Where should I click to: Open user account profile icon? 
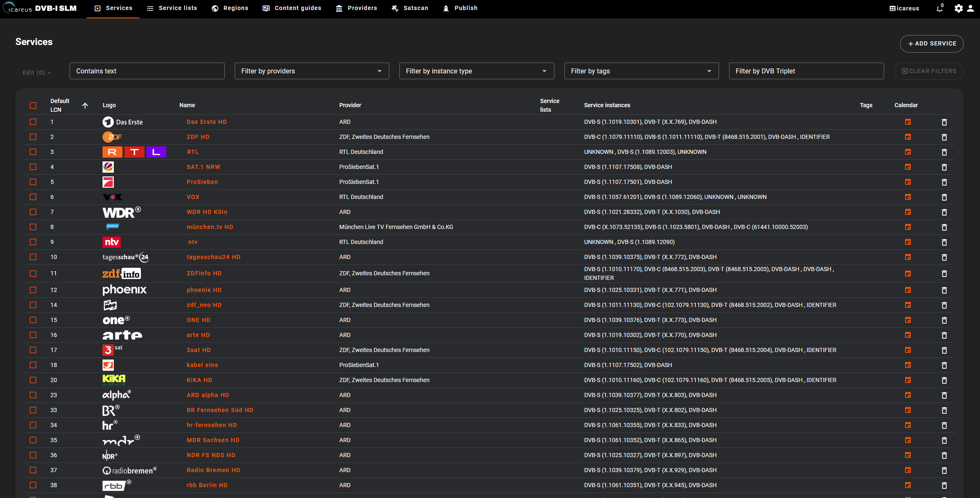tap(970, 8)
